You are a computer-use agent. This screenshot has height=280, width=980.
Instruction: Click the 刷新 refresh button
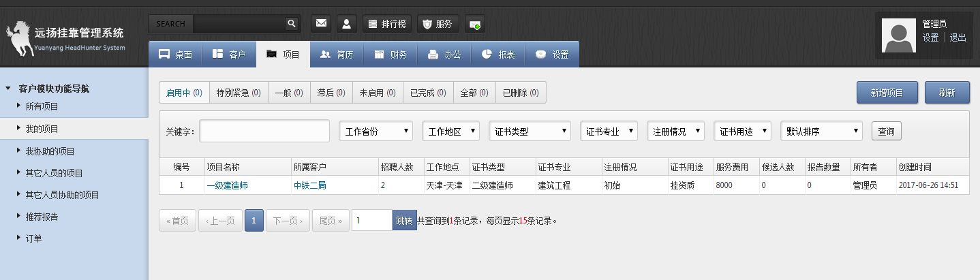click(x=947, y=93)
